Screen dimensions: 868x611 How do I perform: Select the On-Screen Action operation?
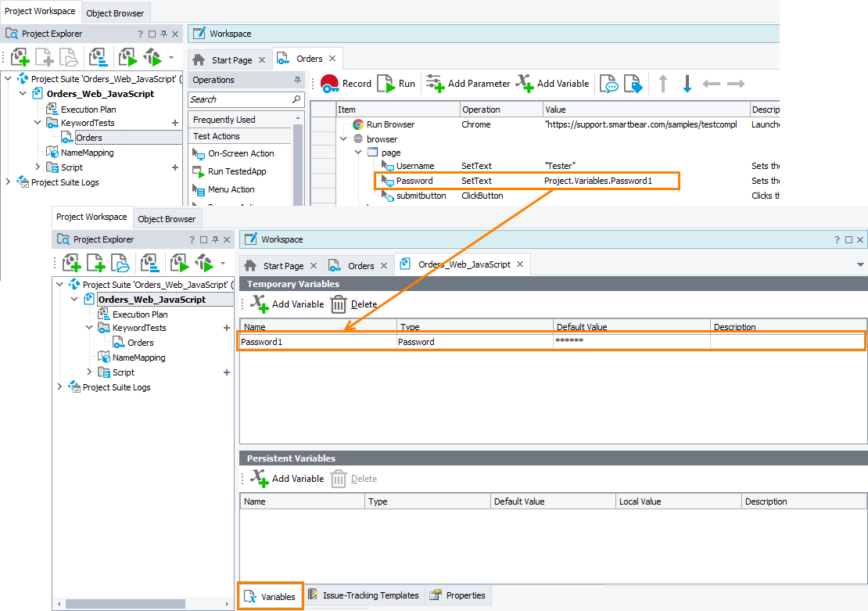point(240,153)
